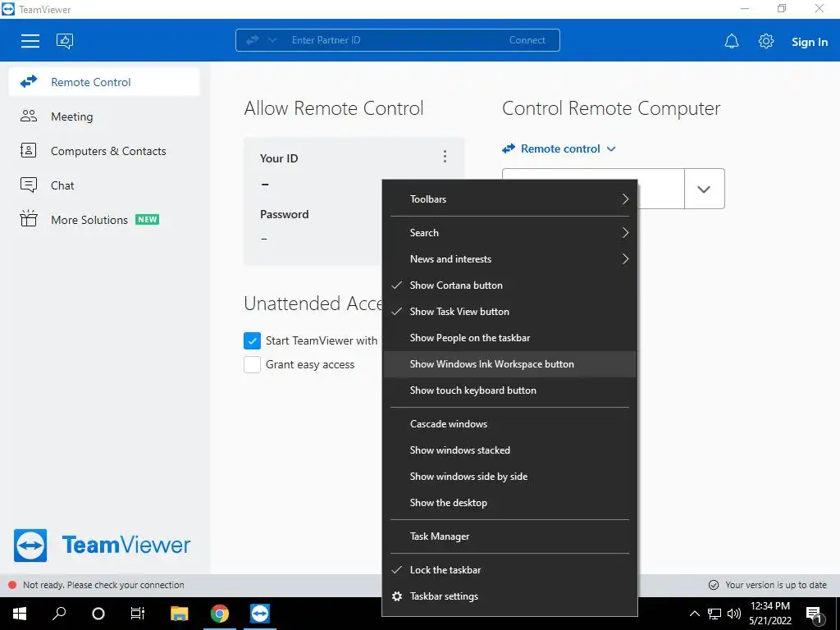Viewport: 840px width, 630px height.
Task: Enable Show touch keyboard button
Action: pyautogui.click(x=509, y=390)
